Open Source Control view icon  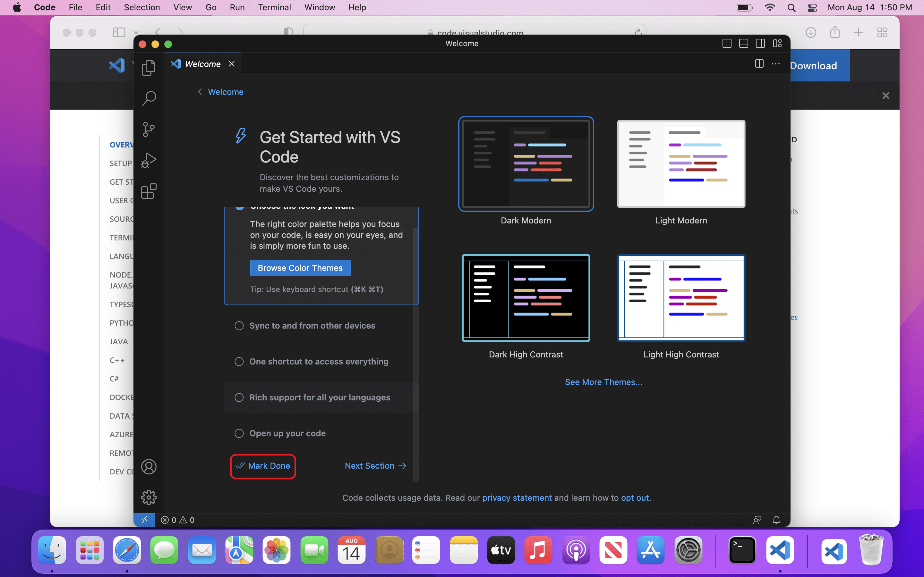click(149, 130)
